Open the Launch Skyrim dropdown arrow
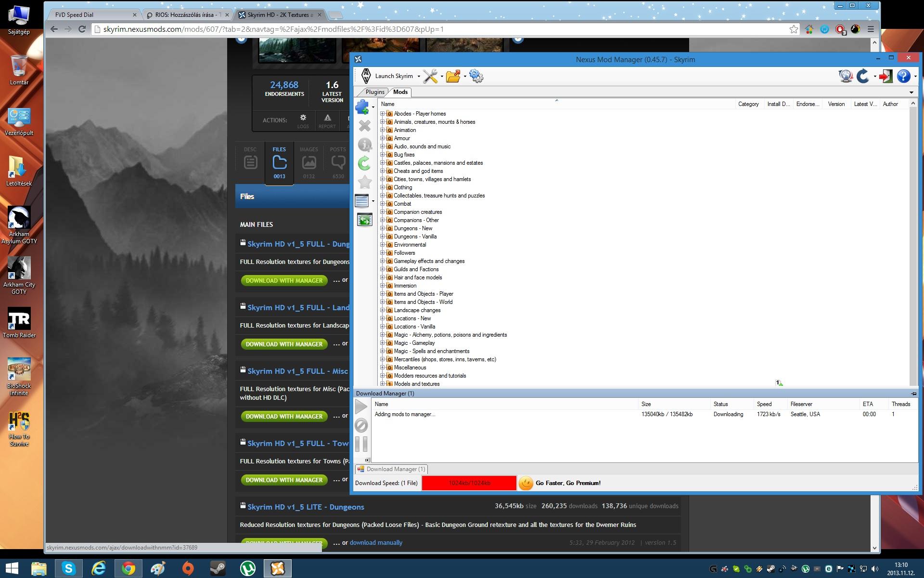This screenshot has width=924, height=578. point(419,77)
